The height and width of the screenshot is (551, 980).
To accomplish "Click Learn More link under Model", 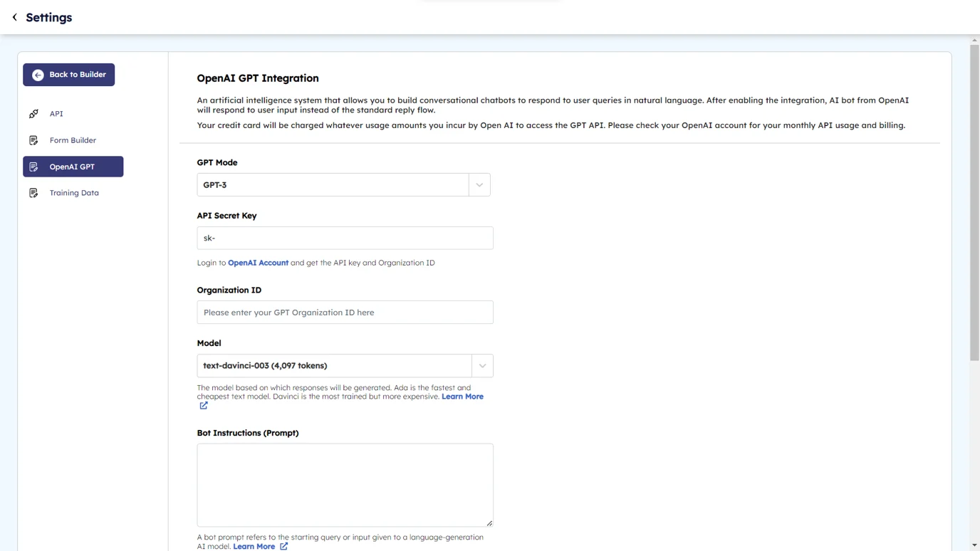I will [x=462, y=397].
